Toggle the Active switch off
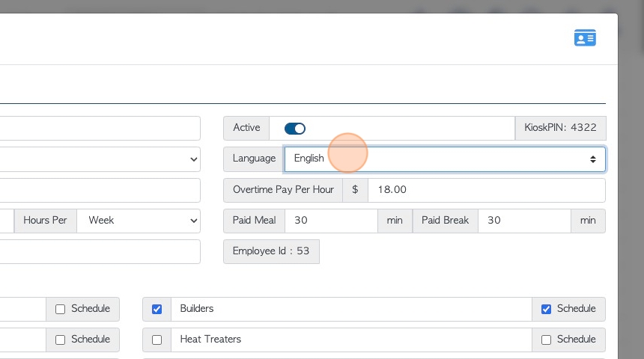The width and height of the screenshot is (644, 359). pyautogui.click(x=295, y=129)
